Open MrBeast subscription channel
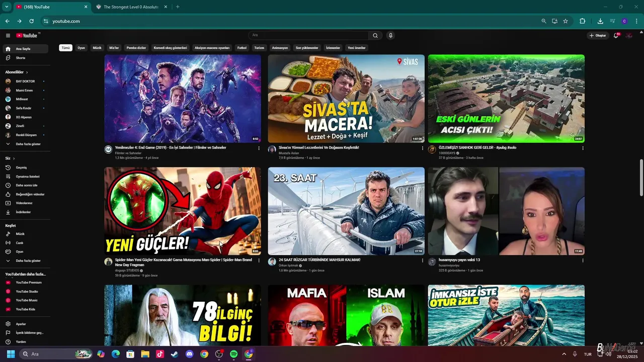644x362 pixels. click(26, 99)
